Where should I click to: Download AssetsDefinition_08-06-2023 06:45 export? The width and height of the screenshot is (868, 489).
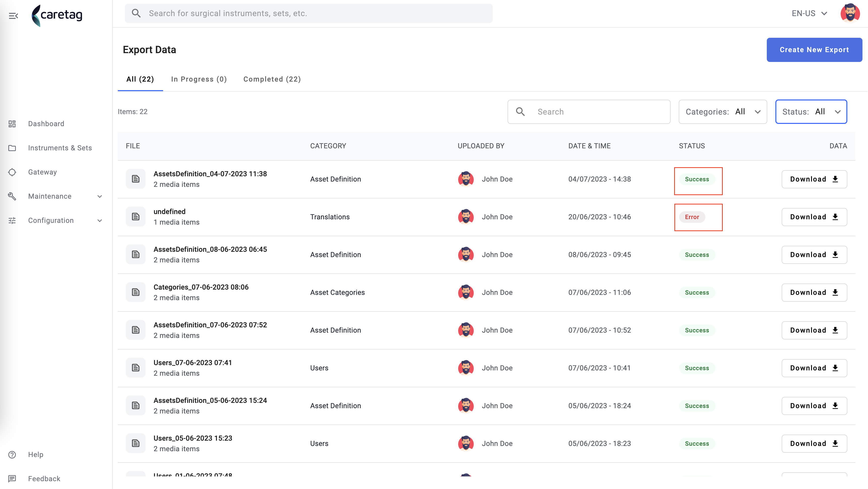(x=814, y=254)
